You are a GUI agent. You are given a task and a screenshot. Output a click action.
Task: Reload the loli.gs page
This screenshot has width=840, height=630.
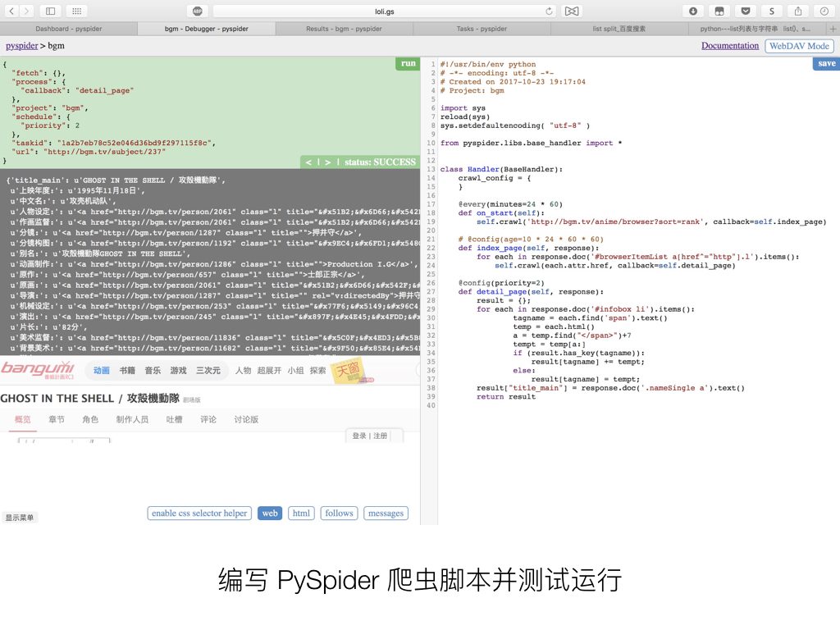click(x=548, y=11)
